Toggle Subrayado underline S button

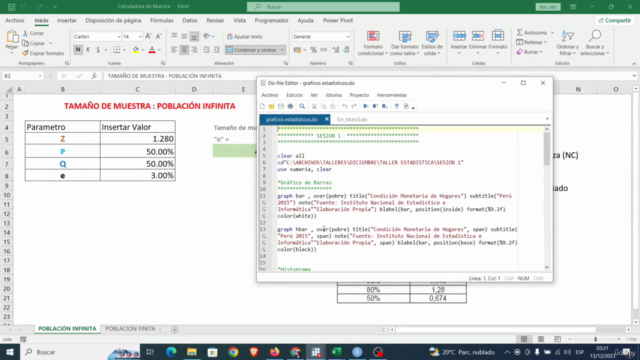[98, 50]
